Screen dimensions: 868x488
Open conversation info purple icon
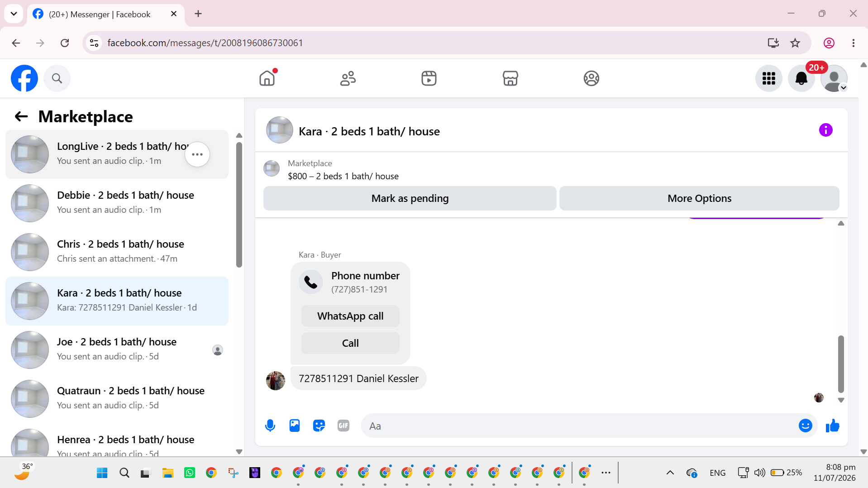pos(825,130)
